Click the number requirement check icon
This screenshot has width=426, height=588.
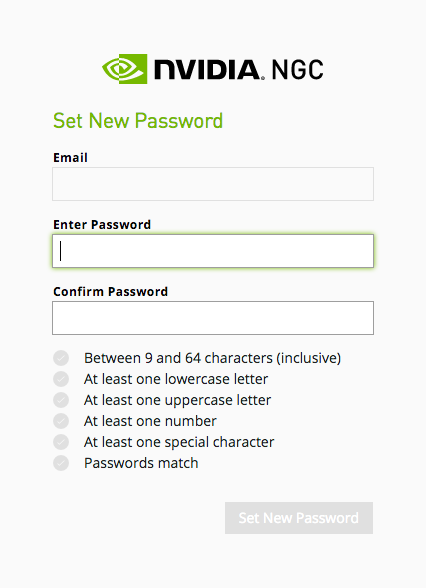coord(61,421)
